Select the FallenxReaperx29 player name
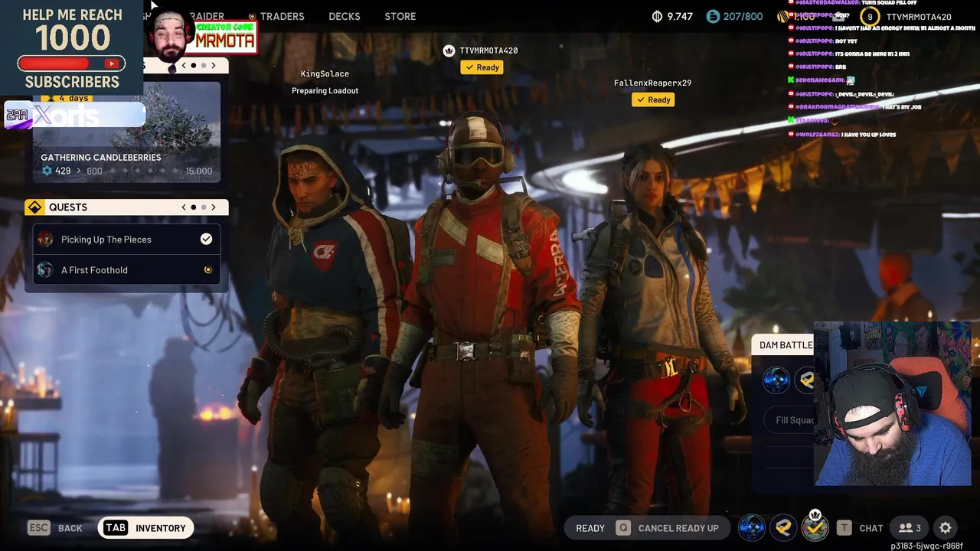Image resolution: width=980 pixels, height=551 pixels. (652, 83)
